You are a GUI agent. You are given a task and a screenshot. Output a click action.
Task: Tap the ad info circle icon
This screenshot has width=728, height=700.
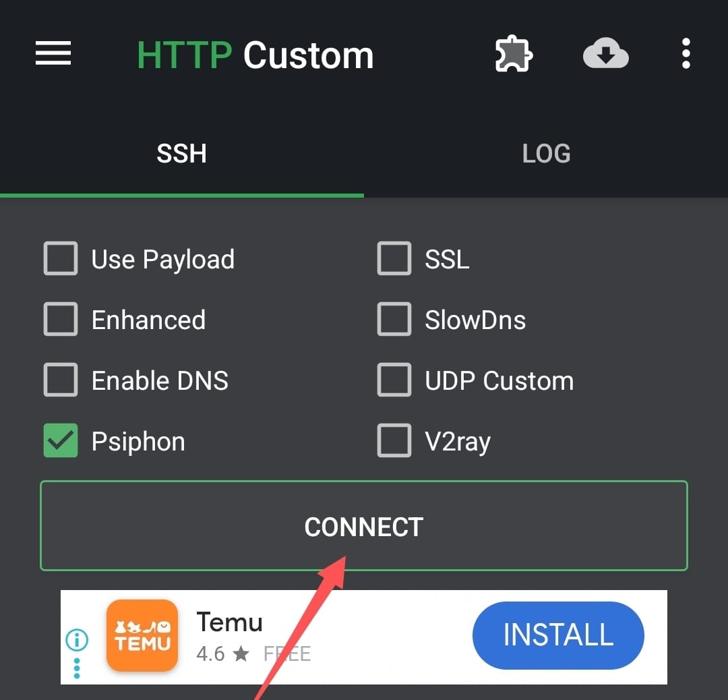pyautogui.click(x=77, y=639)
